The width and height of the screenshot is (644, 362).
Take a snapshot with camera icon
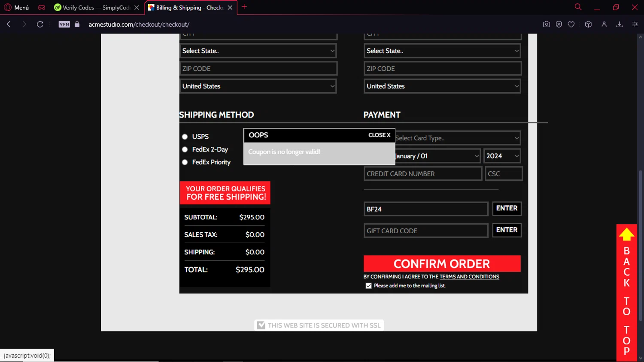pyautogui.click(x=546, y=24)
